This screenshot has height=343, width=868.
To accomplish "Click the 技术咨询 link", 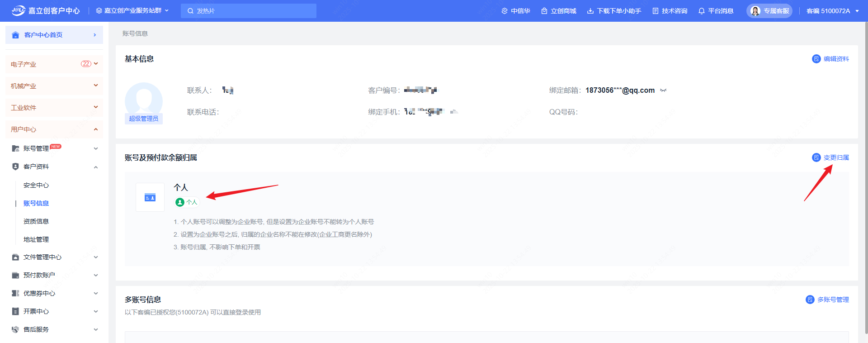I will [675, 11].
